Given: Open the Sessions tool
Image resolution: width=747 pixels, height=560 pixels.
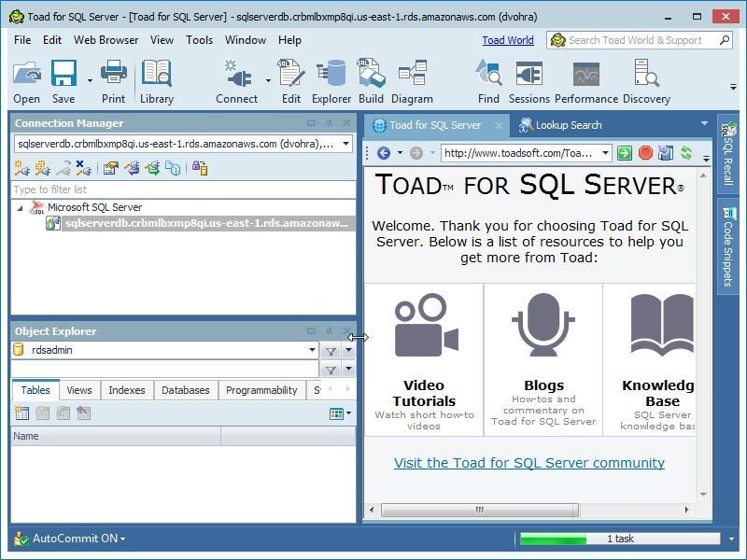Looking at the screenshot, I should click(529, 81).
